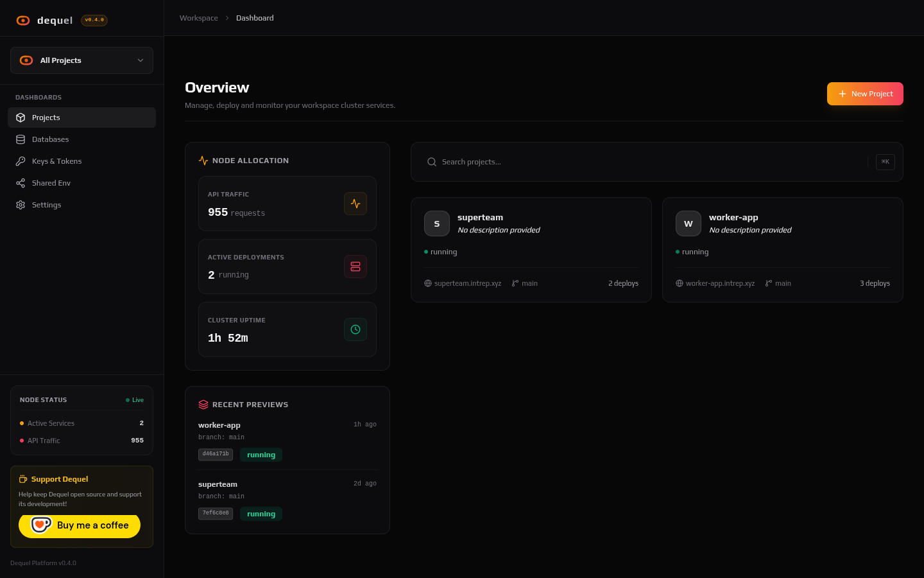Click the globe icon on superteam card

click(428, 283)
